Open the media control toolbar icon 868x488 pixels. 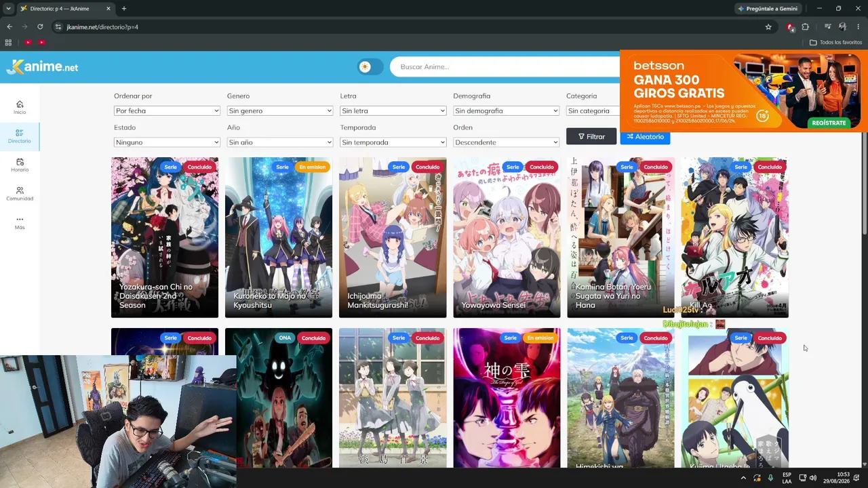tap(827, 27)
